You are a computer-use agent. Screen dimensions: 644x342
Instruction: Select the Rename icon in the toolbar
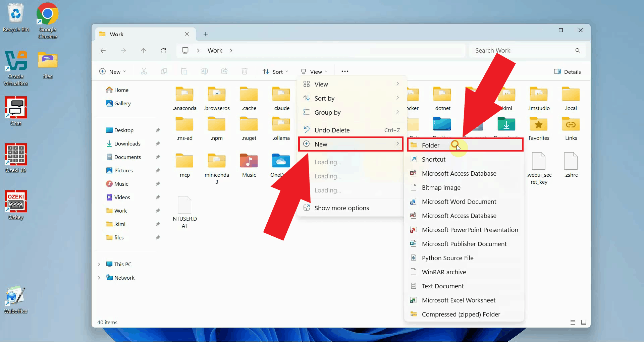click(204, 71)
